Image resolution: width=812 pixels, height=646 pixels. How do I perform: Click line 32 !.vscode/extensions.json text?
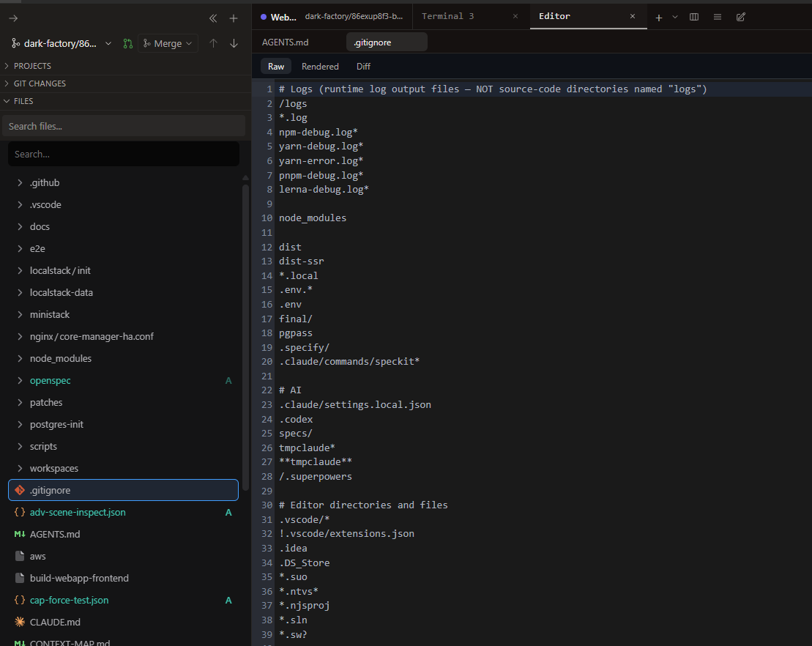[x=346, y=534]
